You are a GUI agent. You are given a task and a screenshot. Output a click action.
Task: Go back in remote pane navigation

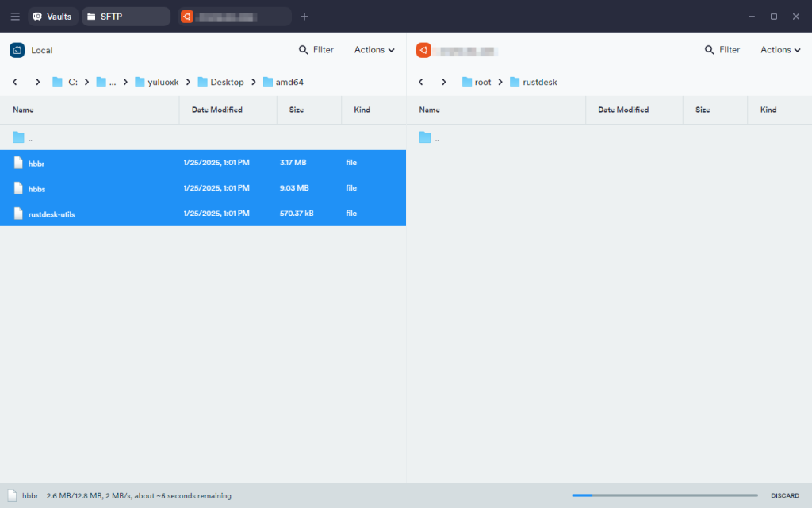[x=421, y=82]
